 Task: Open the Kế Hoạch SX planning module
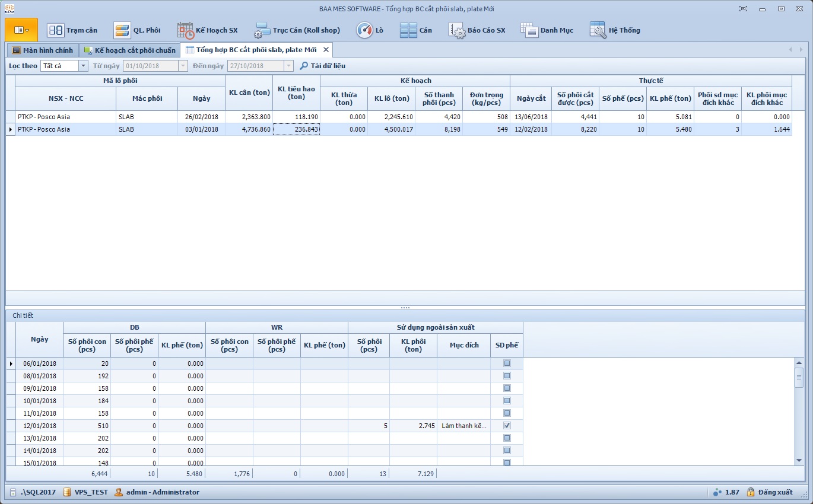pyautogui.click(x=208, y=30)
